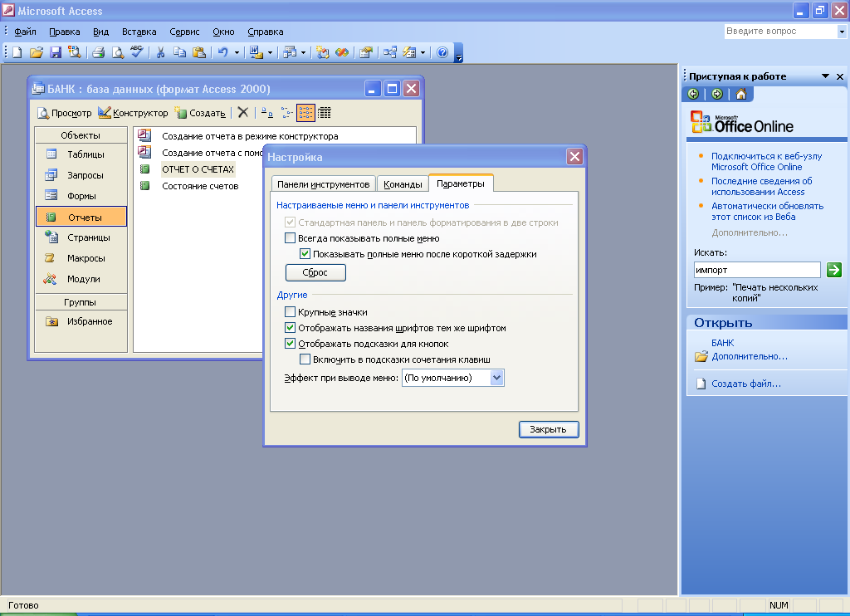850x616 pixels.
Task: Select 'Таблицы' in the Objects list
Action: click(81, 154)
